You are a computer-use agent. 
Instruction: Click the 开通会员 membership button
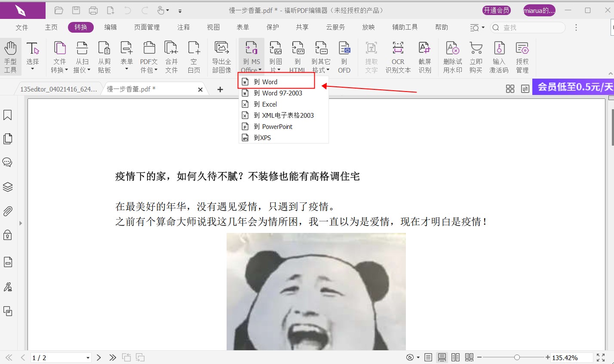point(497,10)
